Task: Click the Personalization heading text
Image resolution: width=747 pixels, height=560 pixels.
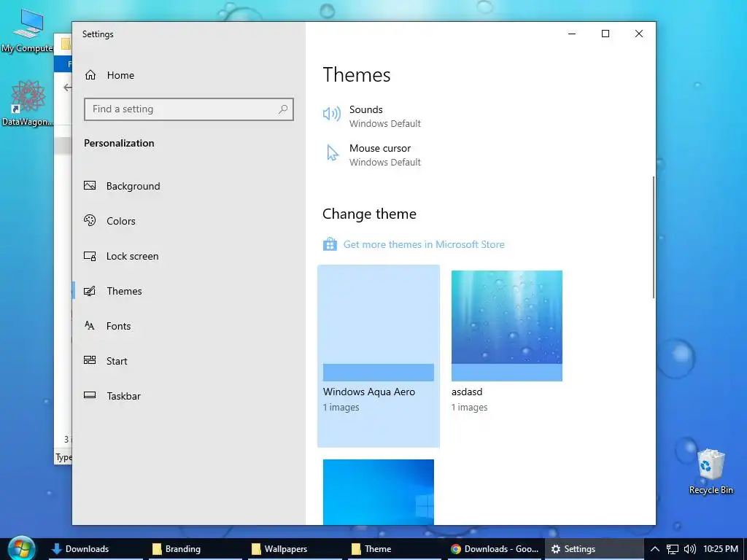Action: point(119,143)
